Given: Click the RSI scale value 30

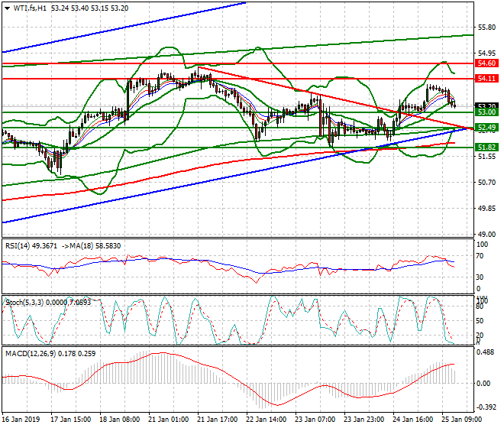Looking at the screenshot, I should [480, 277].
